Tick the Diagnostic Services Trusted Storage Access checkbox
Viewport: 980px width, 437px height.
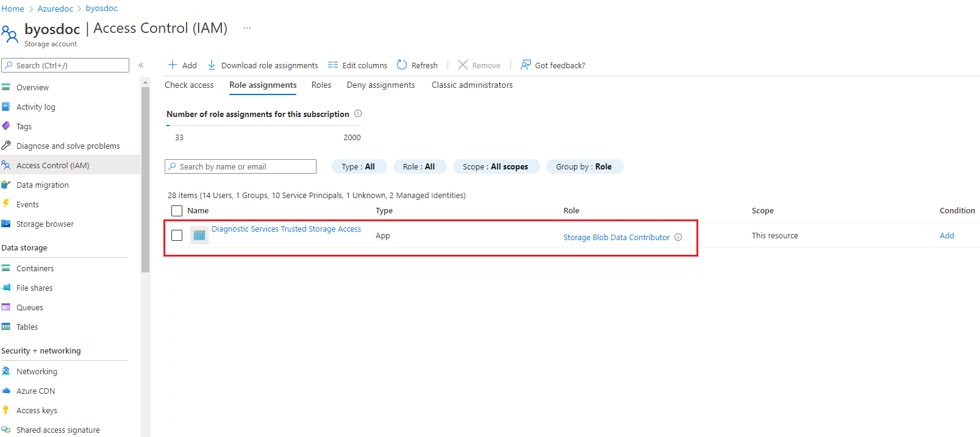pyautogui.click(x=177, y=235)
